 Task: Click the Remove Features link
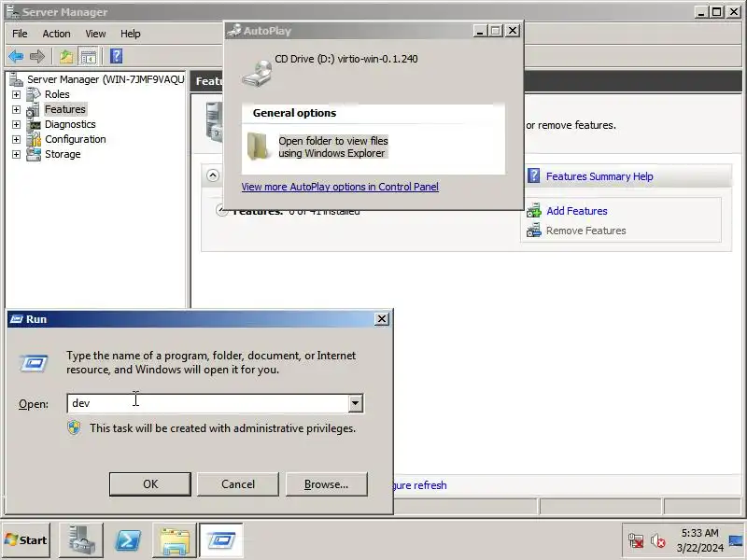coord(585,231)
